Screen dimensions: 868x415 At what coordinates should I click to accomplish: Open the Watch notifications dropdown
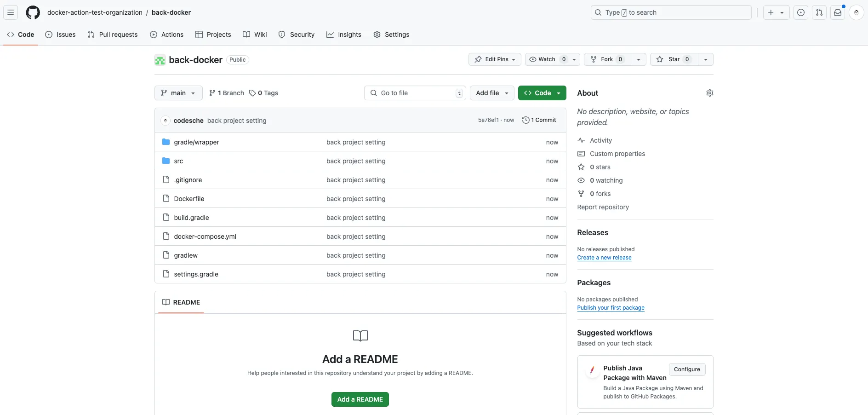[552, 59]
